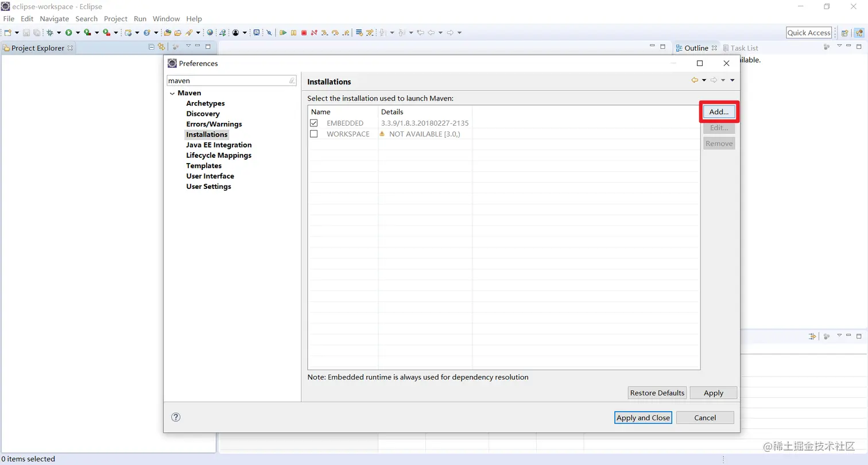This screenshot has width=868, height=465.
Task: Click the Disconnect debug toolbar icon
Action: 314,33
